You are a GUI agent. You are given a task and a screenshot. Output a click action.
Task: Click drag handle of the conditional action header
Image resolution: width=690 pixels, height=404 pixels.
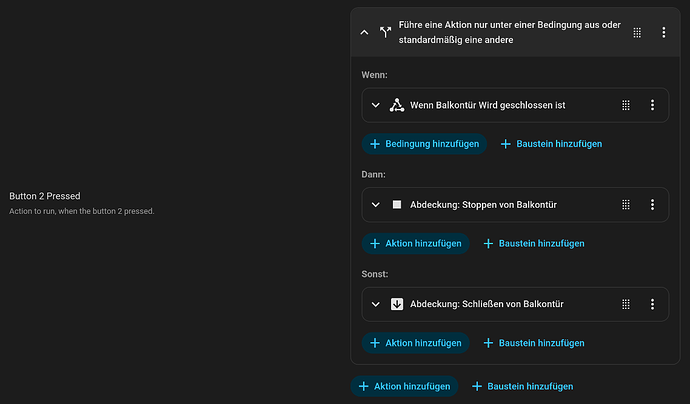637,33
